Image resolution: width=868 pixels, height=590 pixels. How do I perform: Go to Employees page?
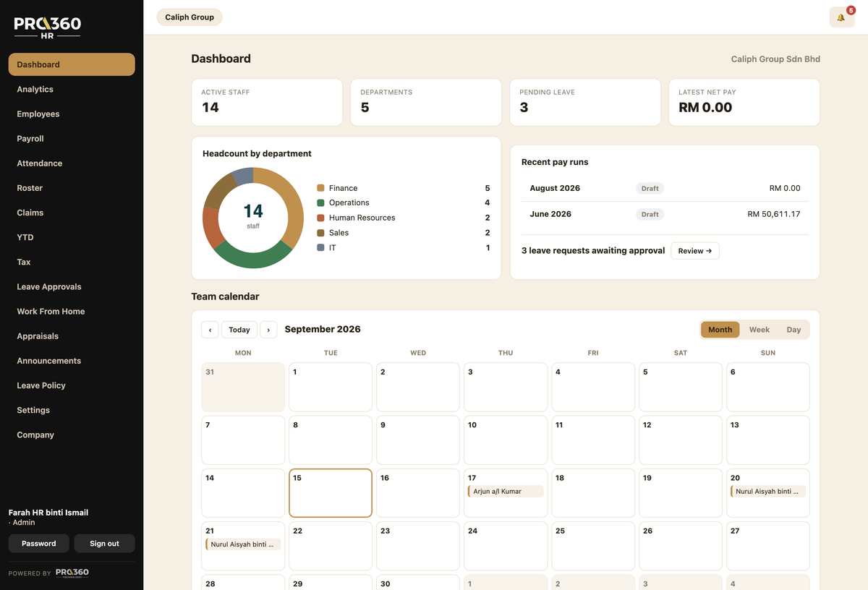[x=72, y=114]
